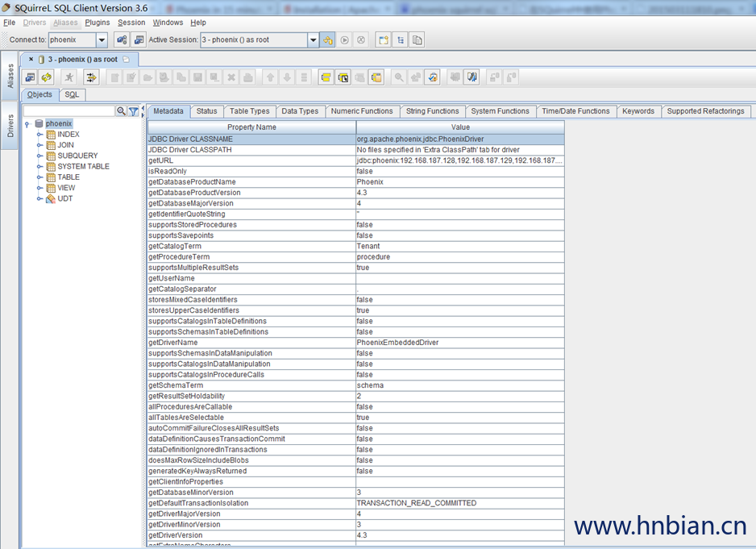
Task: Expand the SYSTEM TABLE tree node
Action: [39, 167]
